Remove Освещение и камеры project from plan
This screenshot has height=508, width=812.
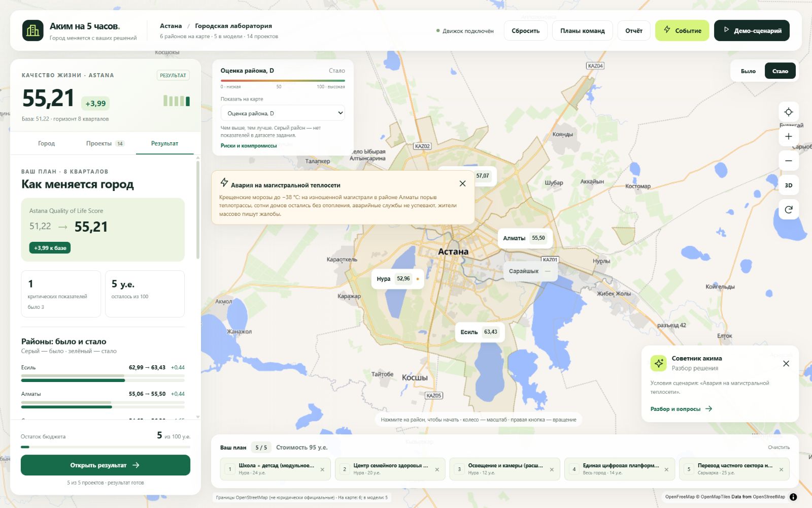(552, 469)
